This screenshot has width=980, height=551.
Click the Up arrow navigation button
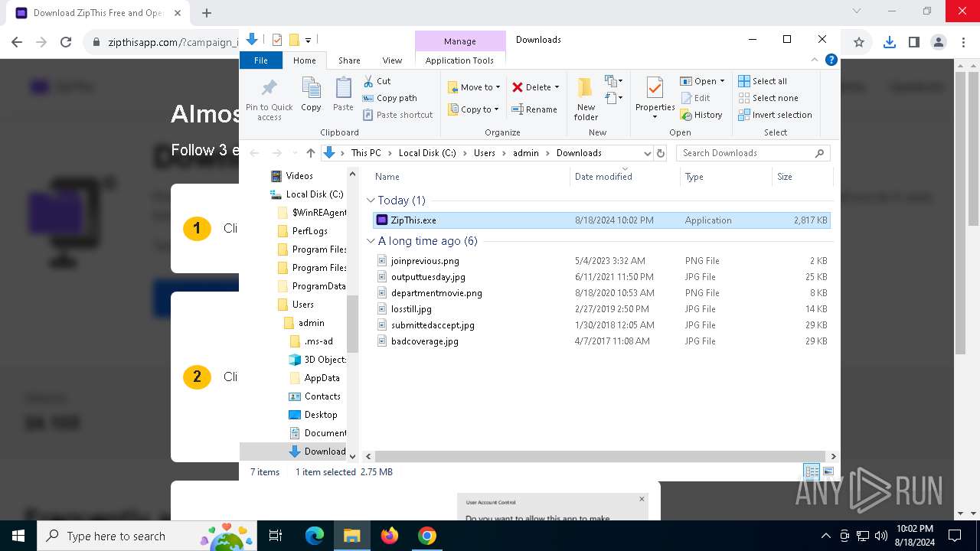point(310,153)
